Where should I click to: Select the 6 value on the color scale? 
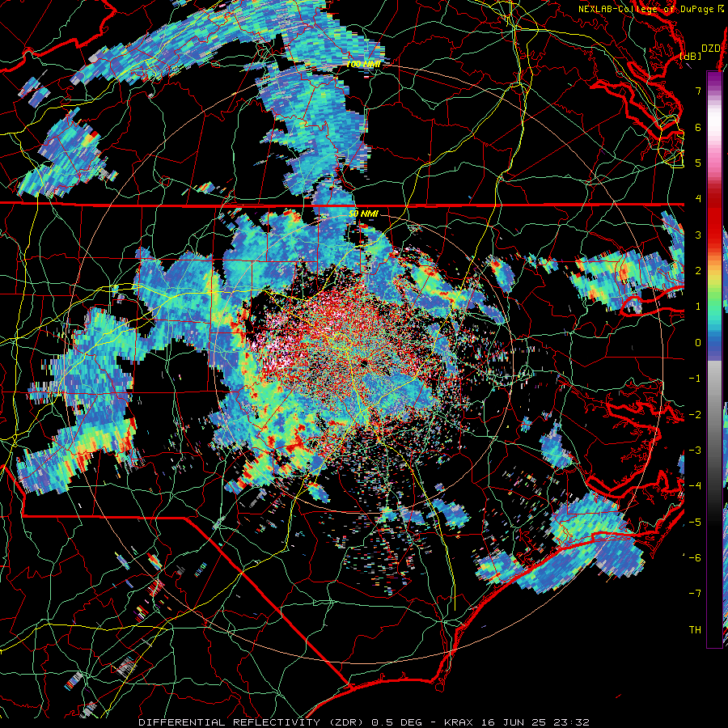pos(698,127)
